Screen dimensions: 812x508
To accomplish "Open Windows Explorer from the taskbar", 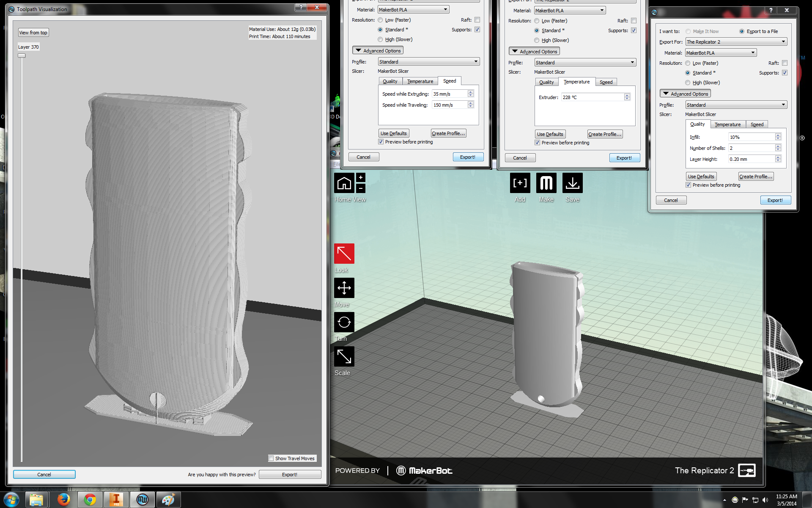I will 37,500.
